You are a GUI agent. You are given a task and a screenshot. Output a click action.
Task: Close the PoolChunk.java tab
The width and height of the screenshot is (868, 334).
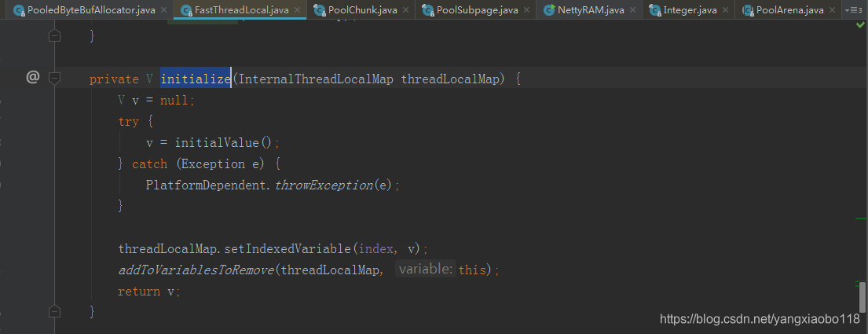point(406,10)
